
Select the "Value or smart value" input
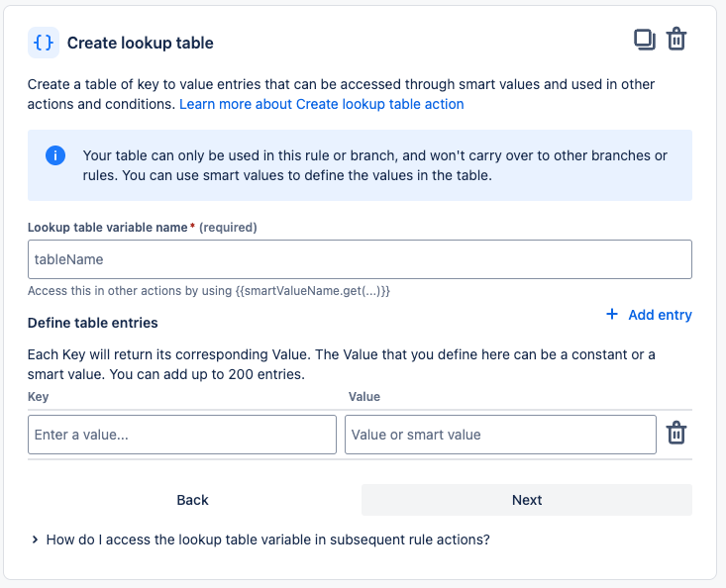point(500,435)
